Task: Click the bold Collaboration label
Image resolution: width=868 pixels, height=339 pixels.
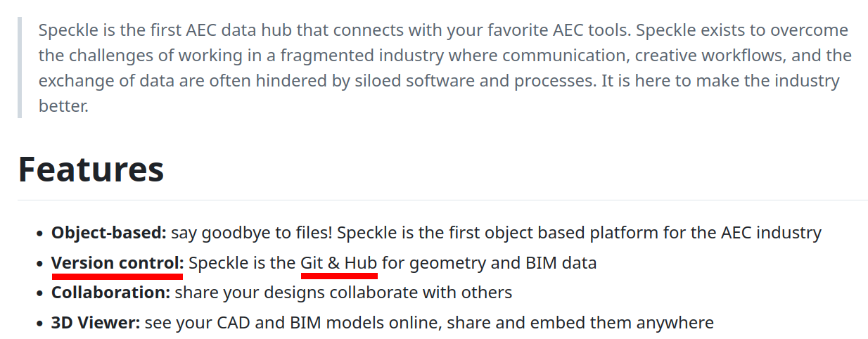Action: [x=110, y=292]
